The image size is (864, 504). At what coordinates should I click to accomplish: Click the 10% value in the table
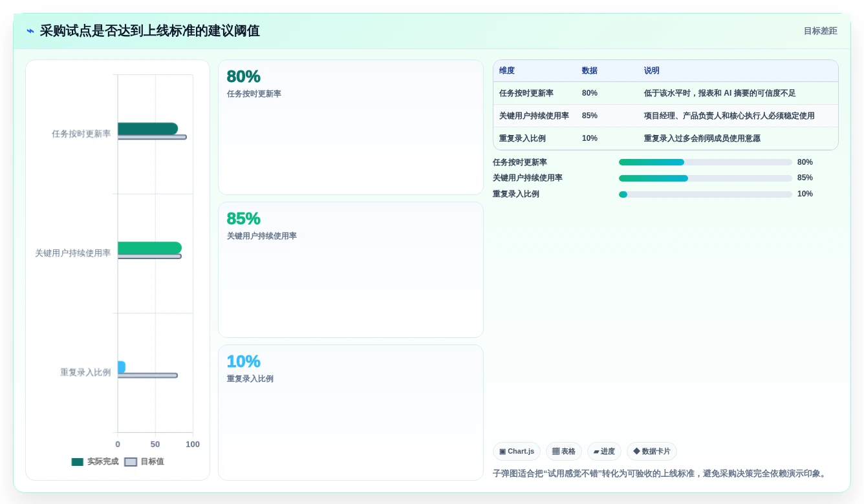click(x=590, y=138)
